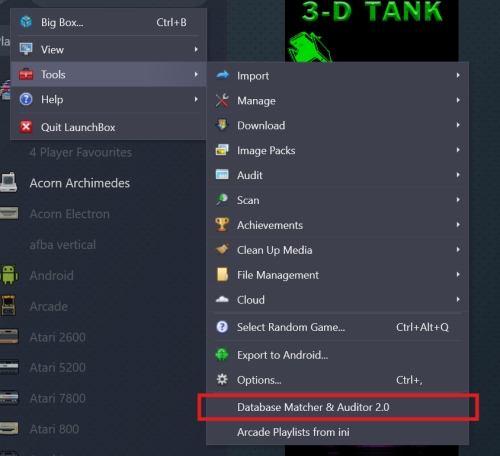Image resolution: width=500 pixels, height=456 pixels.
Task: Click the blue arrow Import icon
Action: pos(222,75)
